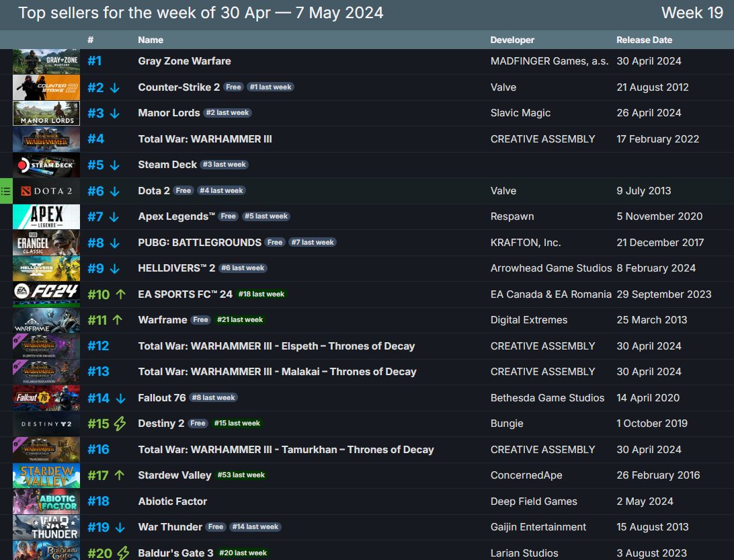The width and height of the screenshot is (734, 560).
Task: Sort by the Release Date column header
Action: pos(644,40)
